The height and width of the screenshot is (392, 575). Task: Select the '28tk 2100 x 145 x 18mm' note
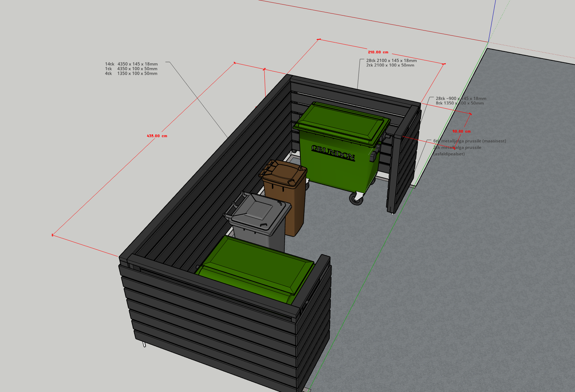391,61
